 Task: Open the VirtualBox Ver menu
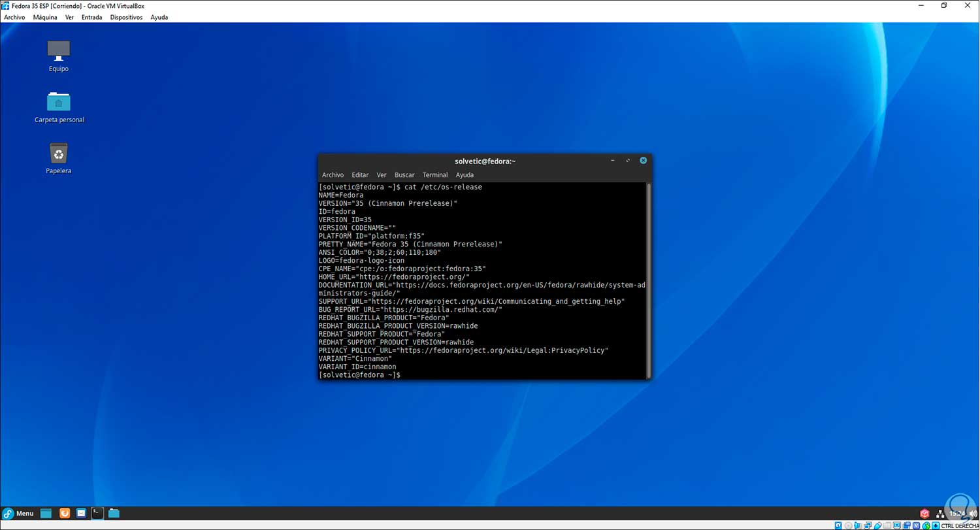click(x=69, y=17)
